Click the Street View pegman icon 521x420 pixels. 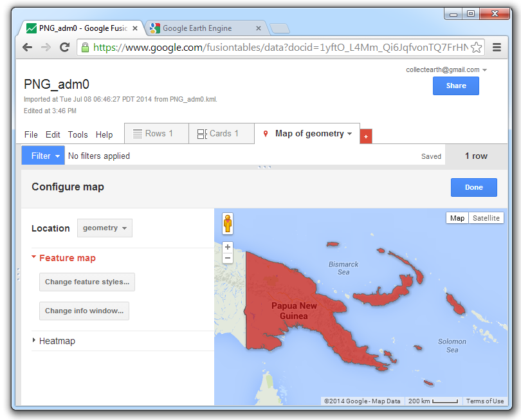pyautogui.click(x=228, y=223)
